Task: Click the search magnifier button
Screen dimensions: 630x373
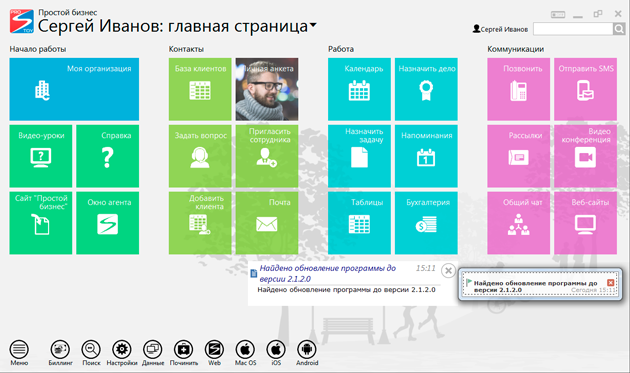Action: tap(619, 29)
